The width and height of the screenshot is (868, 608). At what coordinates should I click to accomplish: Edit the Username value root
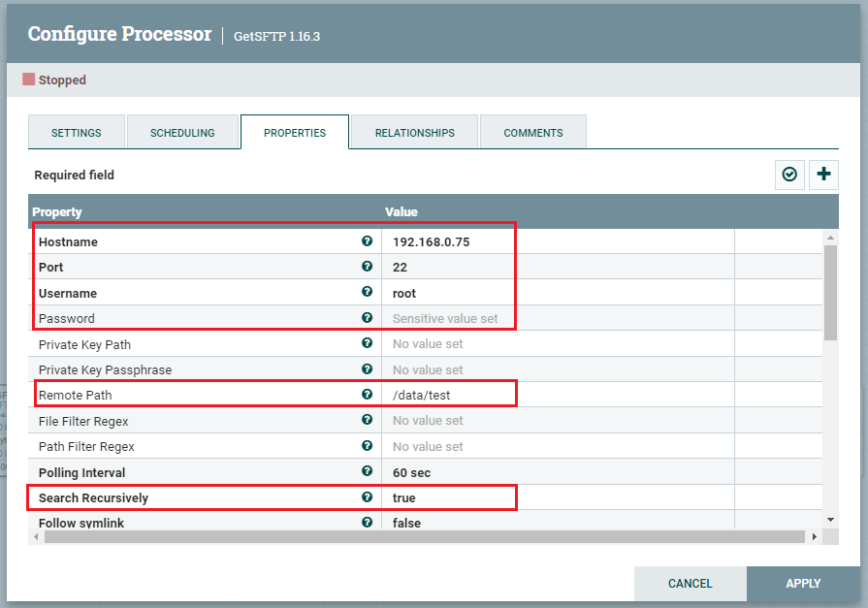[x=558, y=293]
